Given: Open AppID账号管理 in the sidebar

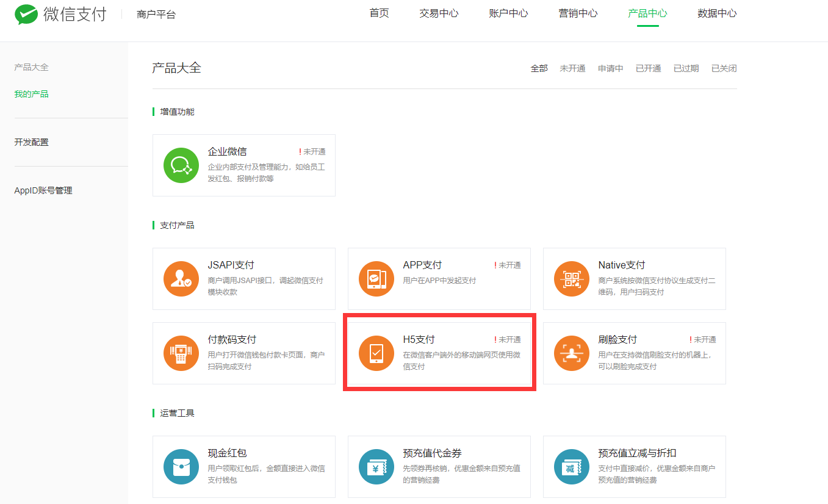Looking at the screenshot, I should point(43,190).
